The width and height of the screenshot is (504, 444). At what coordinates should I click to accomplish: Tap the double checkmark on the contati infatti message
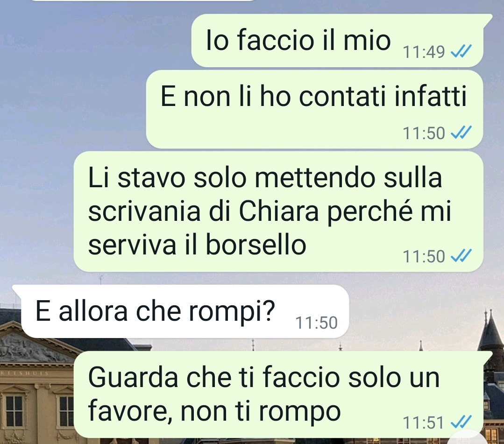click(x=461, y=132)
